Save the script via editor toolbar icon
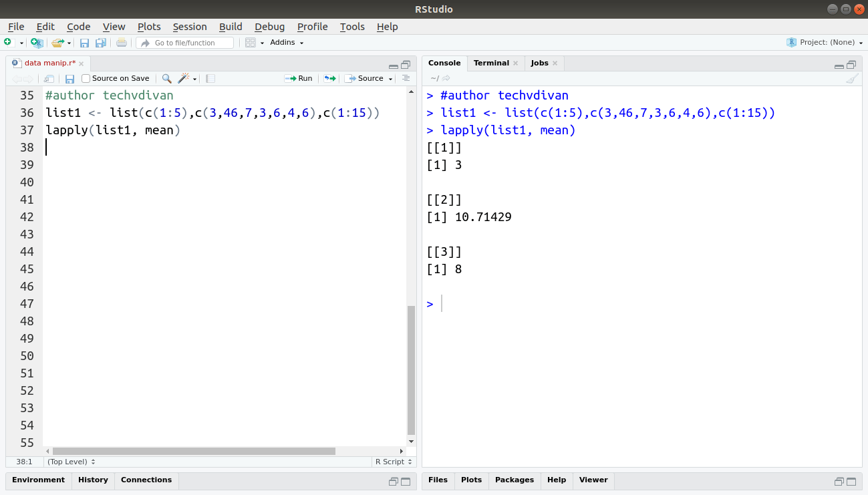This screenshot has height=495, width=868. coord(69,78)
